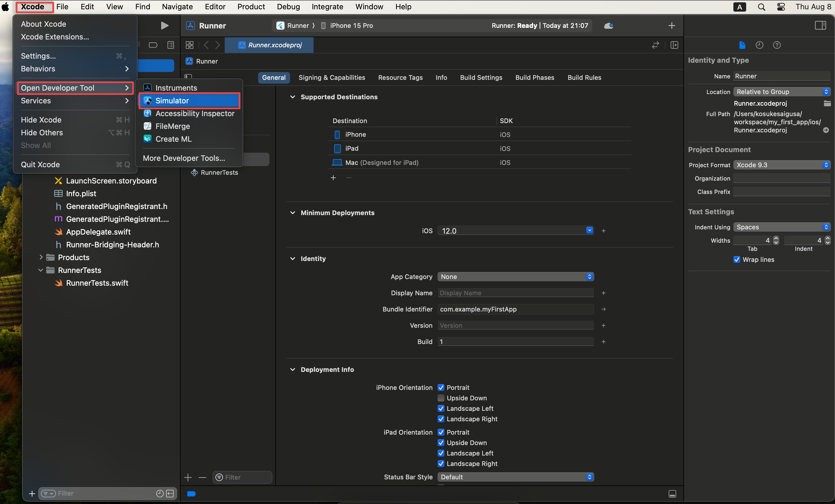
Task: Collapse the RunnerTests folder in navigator
Action: 41,270
